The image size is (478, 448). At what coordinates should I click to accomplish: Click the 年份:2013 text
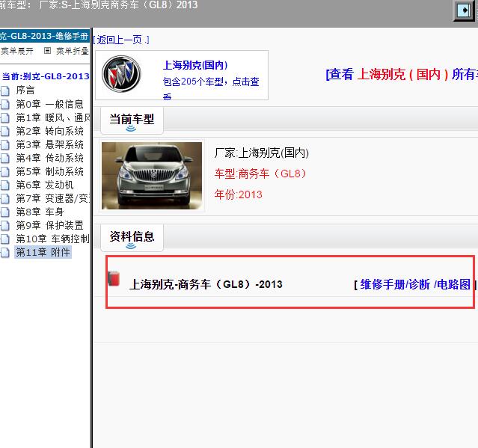click(238, 194)
